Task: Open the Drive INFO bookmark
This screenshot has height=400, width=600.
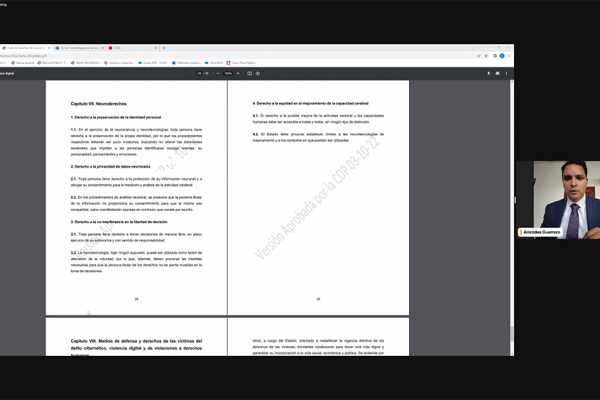Action: tap(214, 63)
